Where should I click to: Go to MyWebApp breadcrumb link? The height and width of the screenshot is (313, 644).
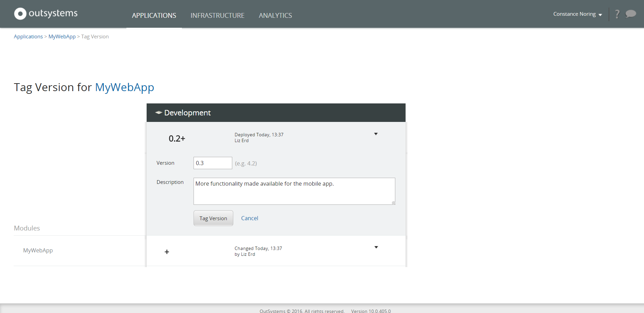(62, 37)
